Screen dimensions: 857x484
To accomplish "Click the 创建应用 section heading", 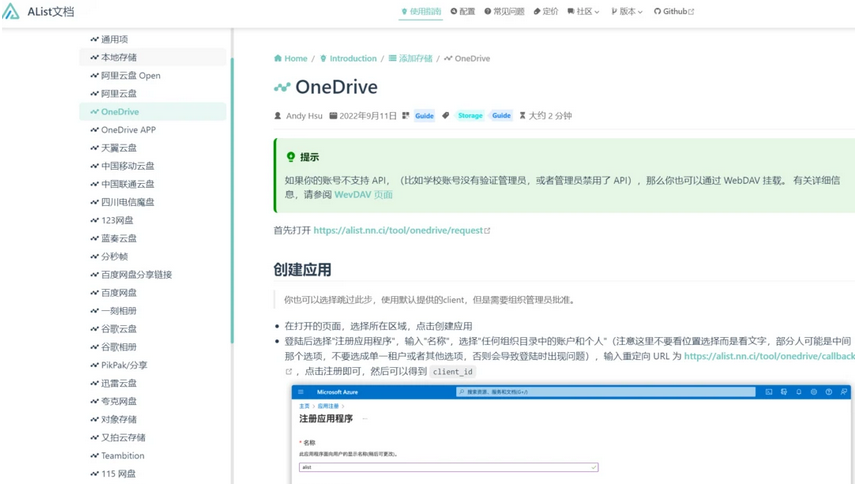I will 302,270.
